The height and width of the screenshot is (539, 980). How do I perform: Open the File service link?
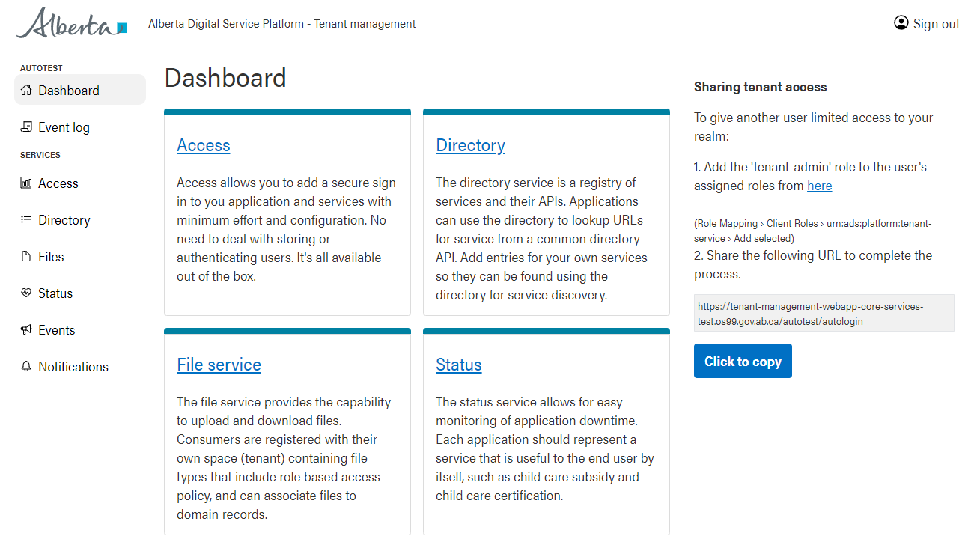tap(219, 365)
